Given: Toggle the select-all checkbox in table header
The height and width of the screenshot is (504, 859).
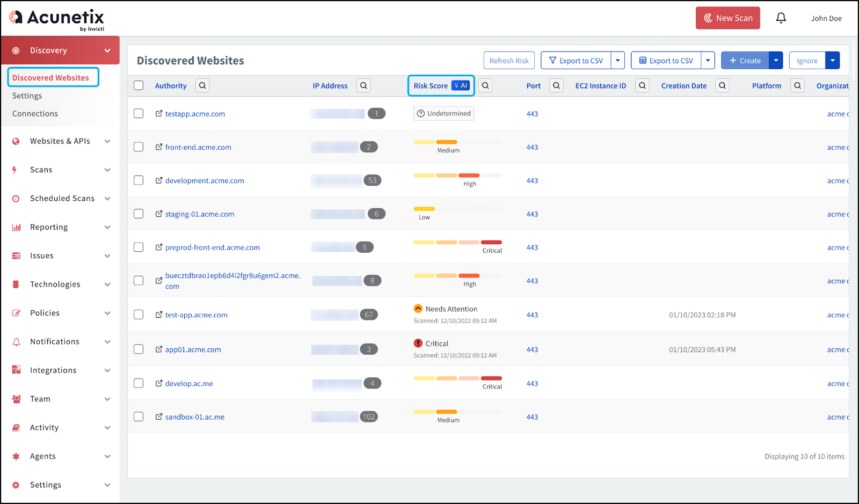Looking at the screenshot, I should (x=139, y=85).
